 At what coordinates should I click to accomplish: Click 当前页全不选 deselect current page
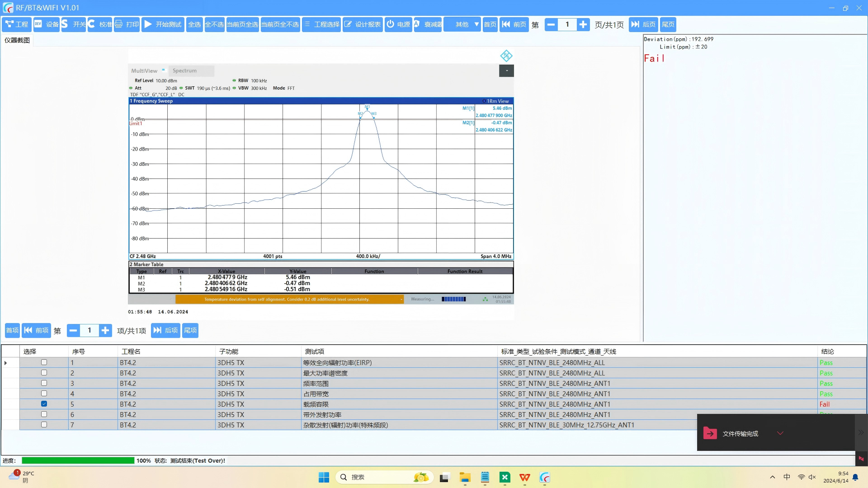pyautogui.click(x=280, y=24)
